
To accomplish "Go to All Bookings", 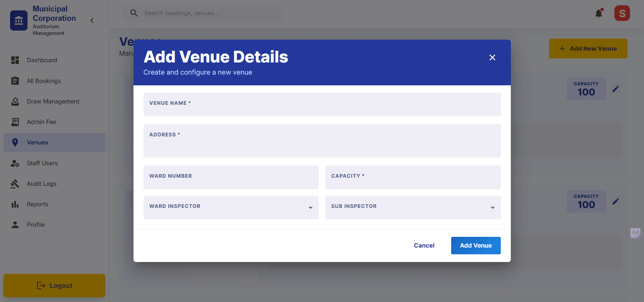I will point(54,81).
